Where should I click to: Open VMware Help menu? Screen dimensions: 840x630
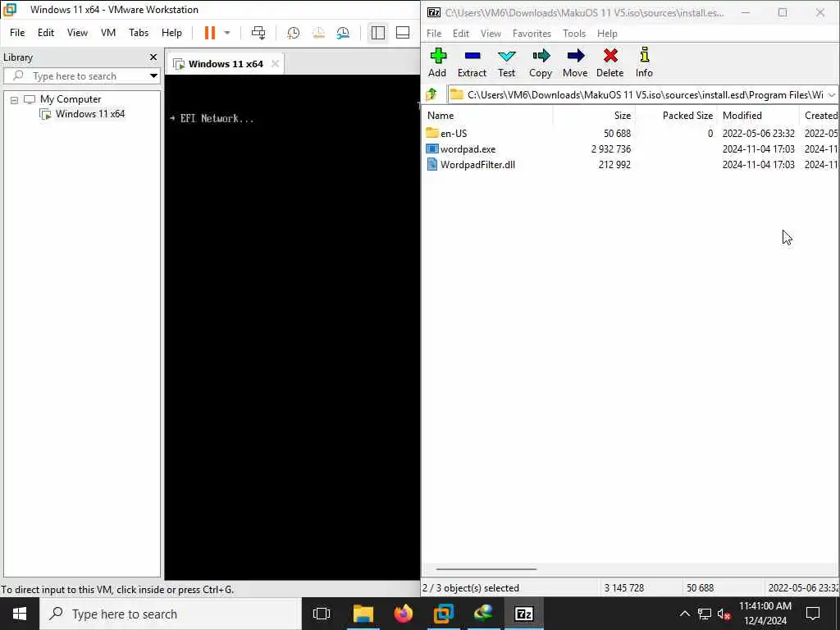click(171, 33)
